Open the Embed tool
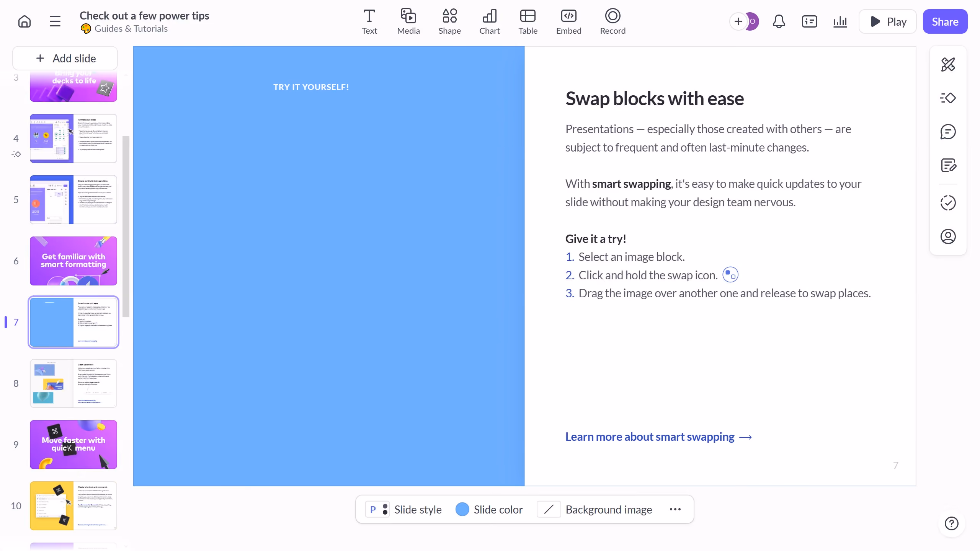The image size is (980, 551). [x=568, y=22]
